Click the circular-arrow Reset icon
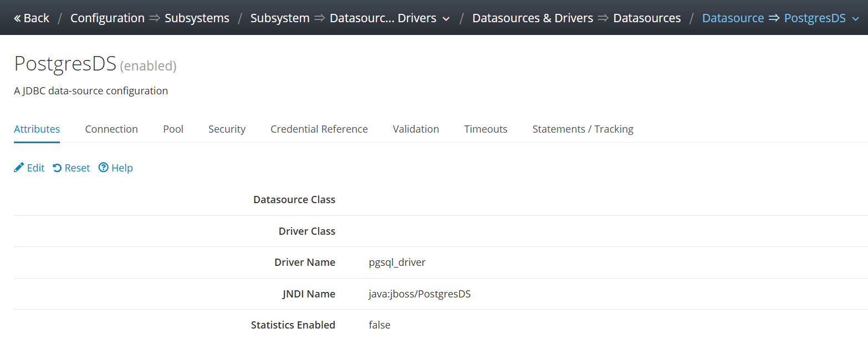Screen dimensions: 868x338 coord(57,168)
